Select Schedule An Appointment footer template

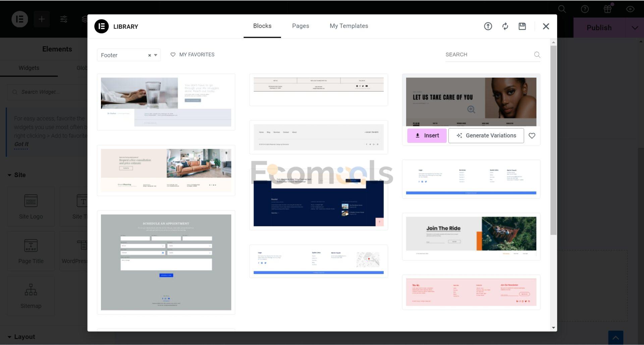(166, 262)
